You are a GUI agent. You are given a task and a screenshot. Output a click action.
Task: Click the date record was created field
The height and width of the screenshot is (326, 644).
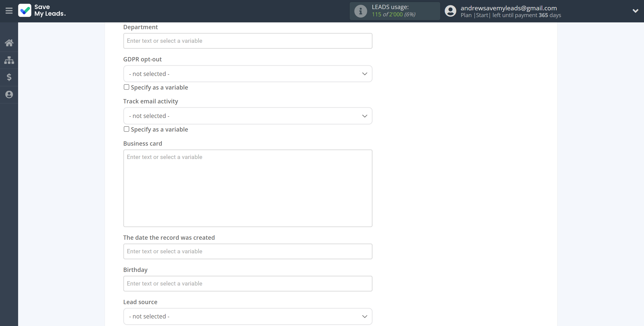click(x=248, y=251)
